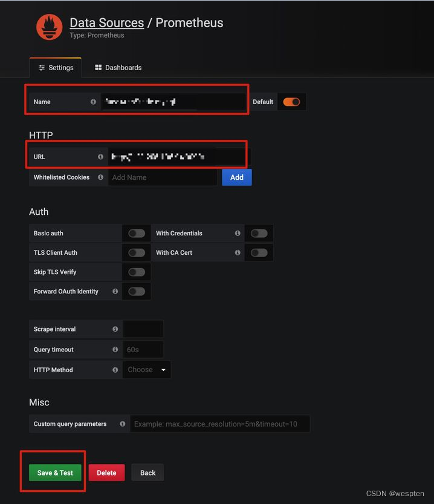Click the 'Auth' section heading
The image size is (434, 504).
39,212
